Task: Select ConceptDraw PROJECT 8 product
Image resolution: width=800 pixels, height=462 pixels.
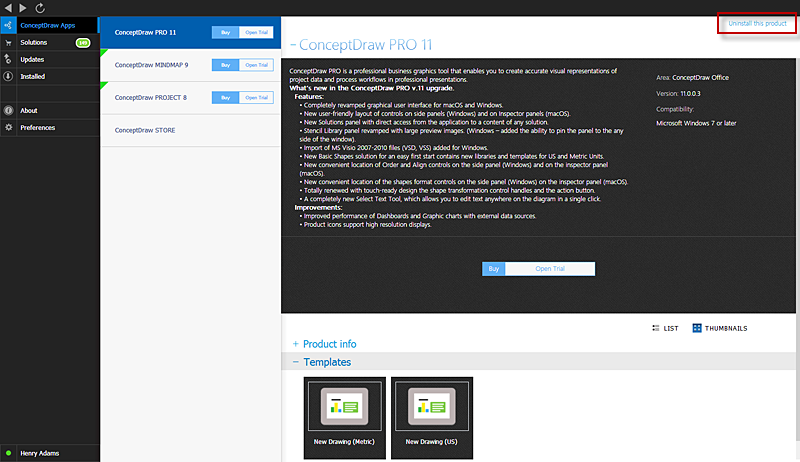Action: tap(151, 97)
